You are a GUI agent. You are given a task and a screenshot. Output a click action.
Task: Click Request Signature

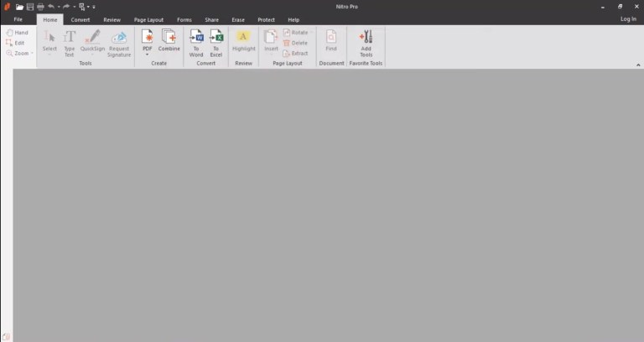click(x=119, y=44)
